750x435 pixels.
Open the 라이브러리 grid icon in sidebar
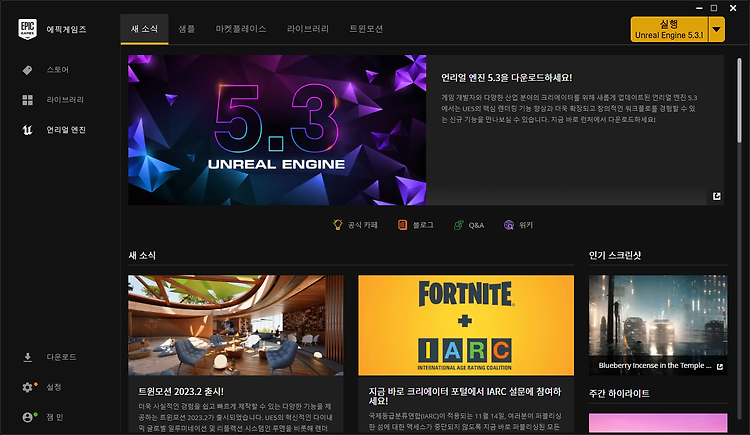pyautogui.click(x=27, y=100)
